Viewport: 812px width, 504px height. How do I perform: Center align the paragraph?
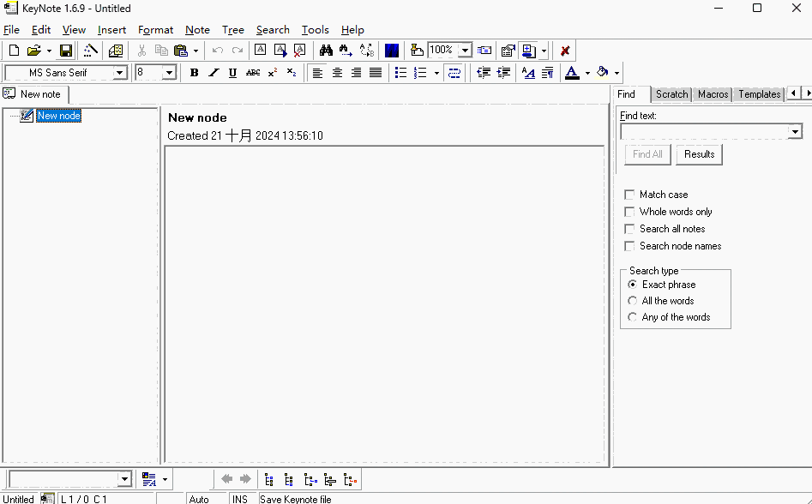click(x=337, y=73)
